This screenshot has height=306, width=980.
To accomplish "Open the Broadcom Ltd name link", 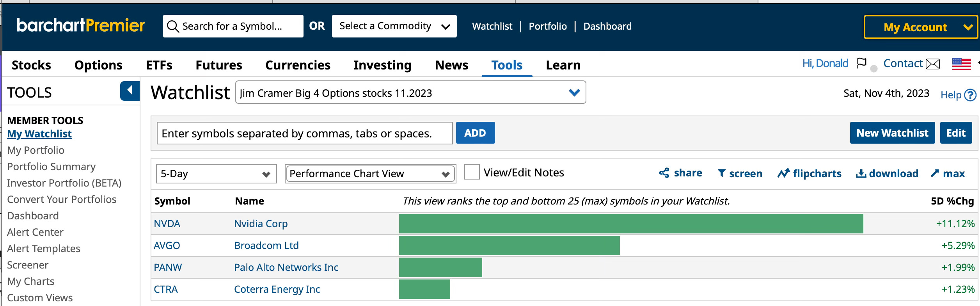I will [266, 246].
